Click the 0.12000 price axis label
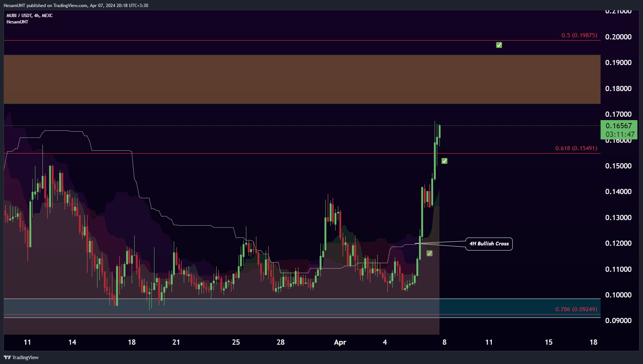Screen dimensions: 643x364 point(618,243)
